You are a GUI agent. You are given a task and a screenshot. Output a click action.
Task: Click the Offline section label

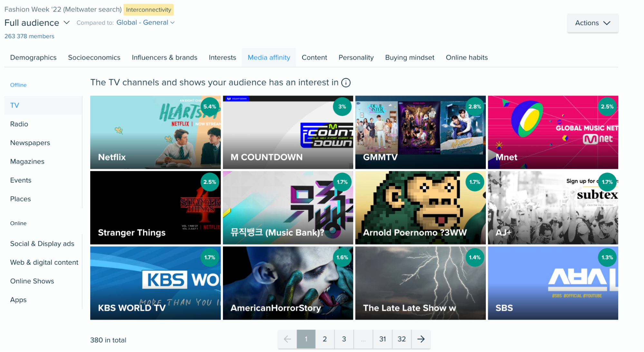[x=18, y=85]
